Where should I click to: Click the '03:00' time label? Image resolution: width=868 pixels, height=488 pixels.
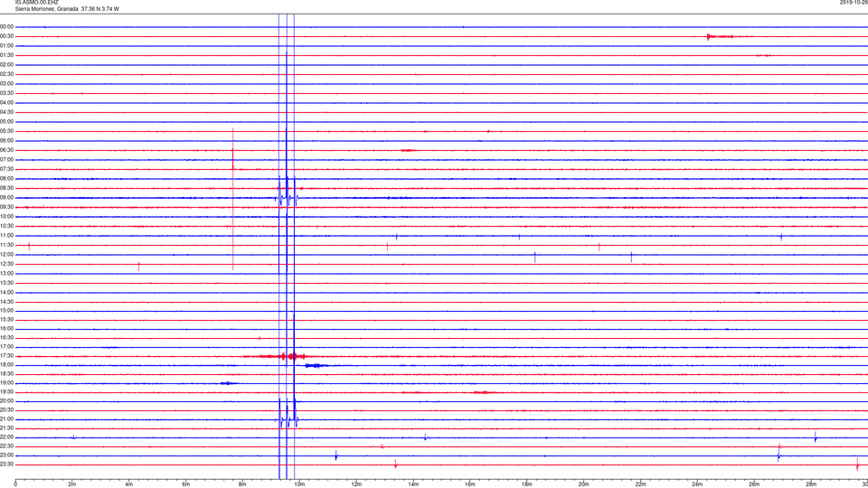click(x=7, y=83)
